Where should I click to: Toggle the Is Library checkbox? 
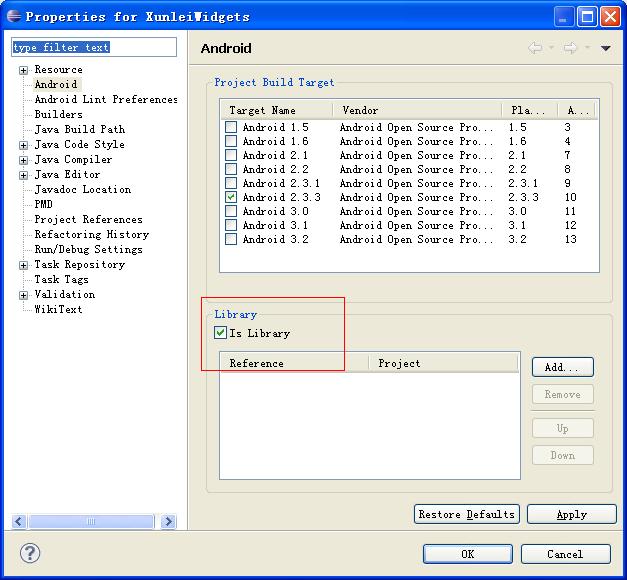pos(220,333)
